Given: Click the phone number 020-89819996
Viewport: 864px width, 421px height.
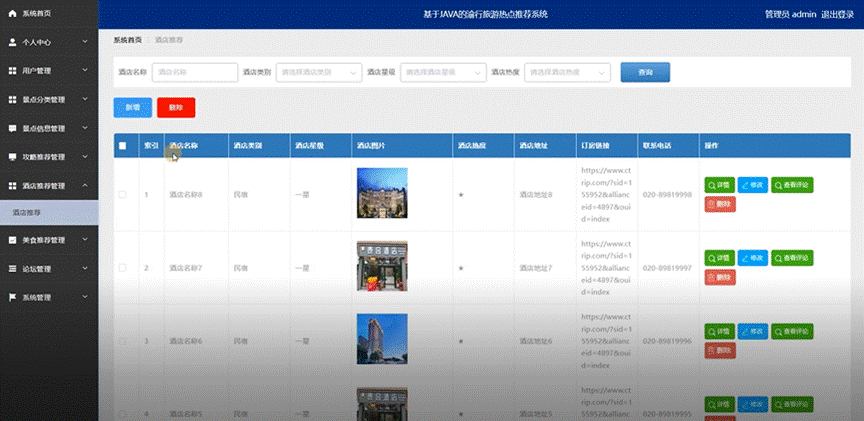Looking at the screenshot, I should 667,341.
